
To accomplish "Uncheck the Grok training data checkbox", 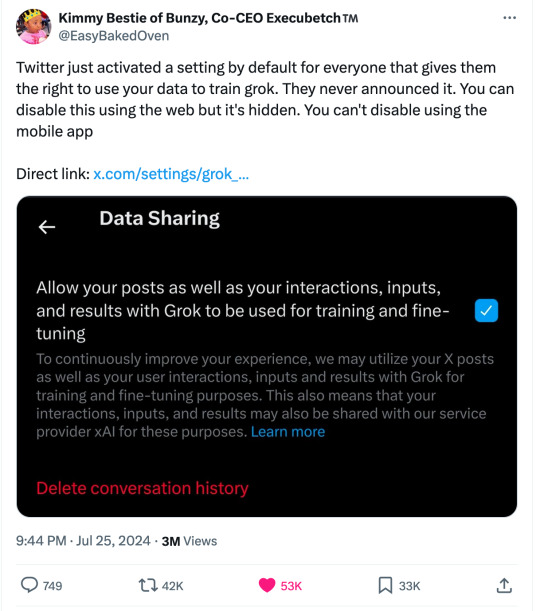I will [x=486, y=311].
